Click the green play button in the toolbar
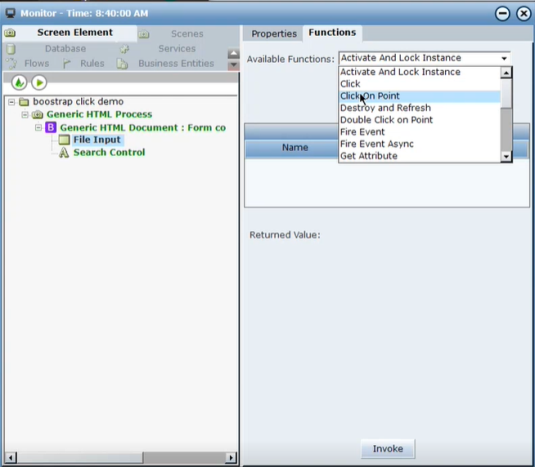Screen dimensions: 535x467 coord(39,83)
